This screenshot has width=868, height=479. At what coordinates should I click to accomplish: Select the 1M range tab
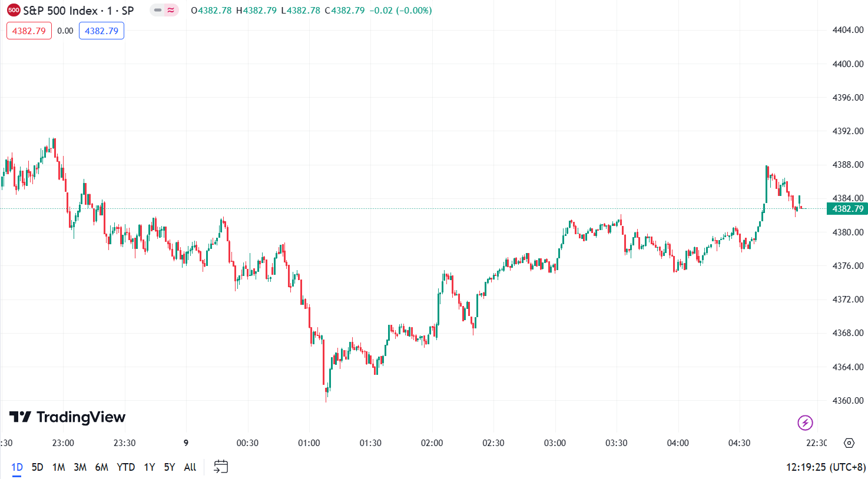point(58,467)
